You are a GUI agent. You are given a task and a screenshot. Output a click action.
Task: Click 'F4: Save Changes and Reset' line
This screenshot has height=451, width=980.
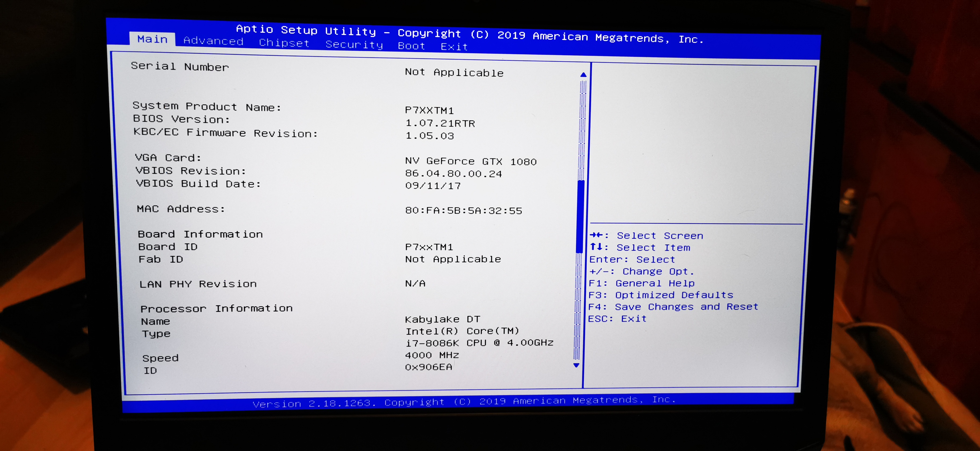click(673, 307)
